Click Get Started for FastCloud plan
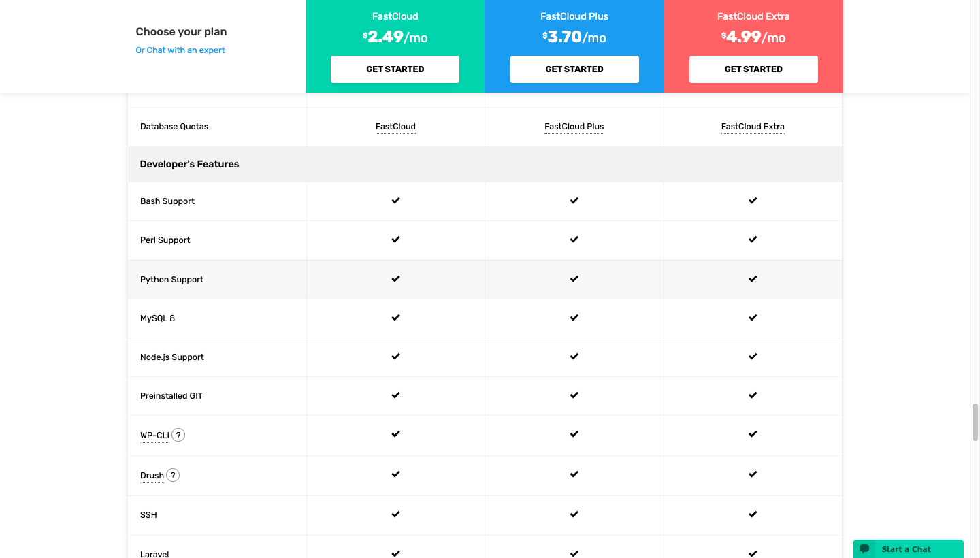The width and height of the screenshot is (980, 558). click(x=395, y=69)
